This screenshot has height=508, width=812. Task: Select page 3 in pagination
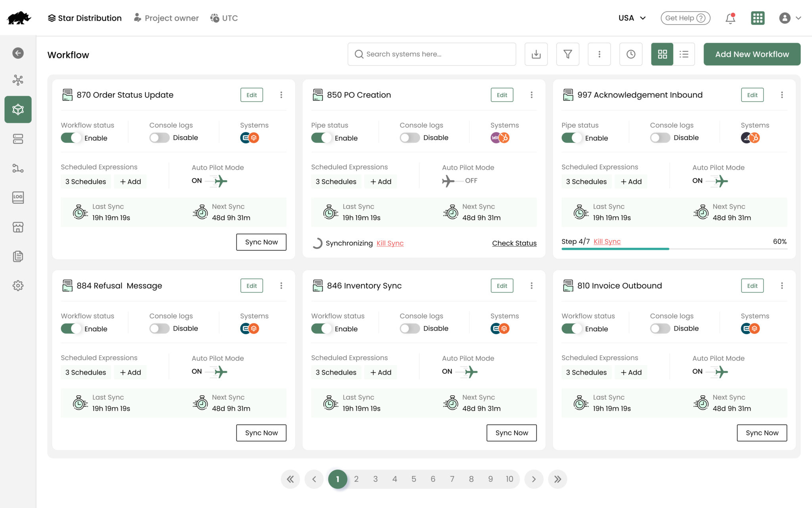(x=375, y=479)
